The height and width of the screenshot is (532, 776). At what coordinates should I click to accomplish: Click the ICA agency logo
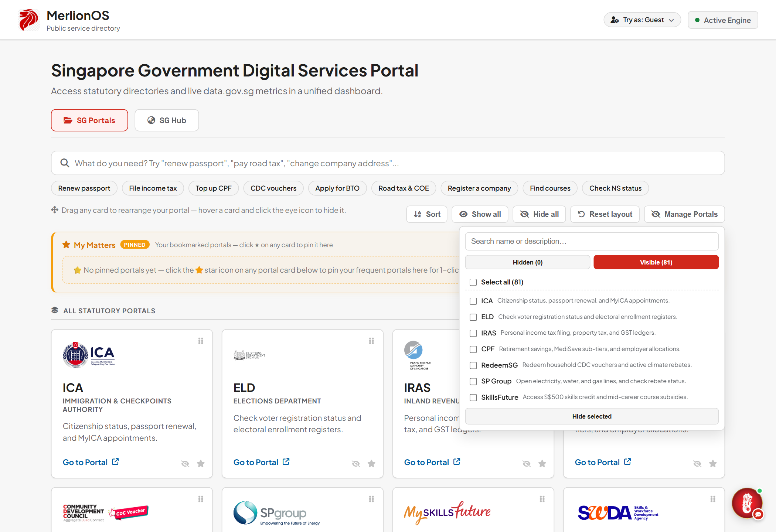tap(89, 355)
